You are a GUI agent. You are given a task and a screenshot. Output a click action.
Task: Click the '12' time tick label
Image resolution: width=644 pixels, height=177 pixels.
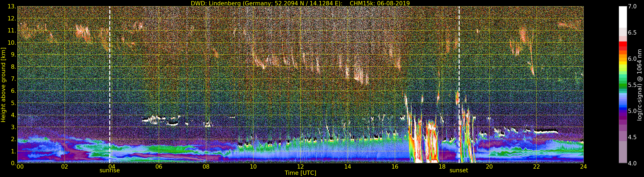[300, 167]
